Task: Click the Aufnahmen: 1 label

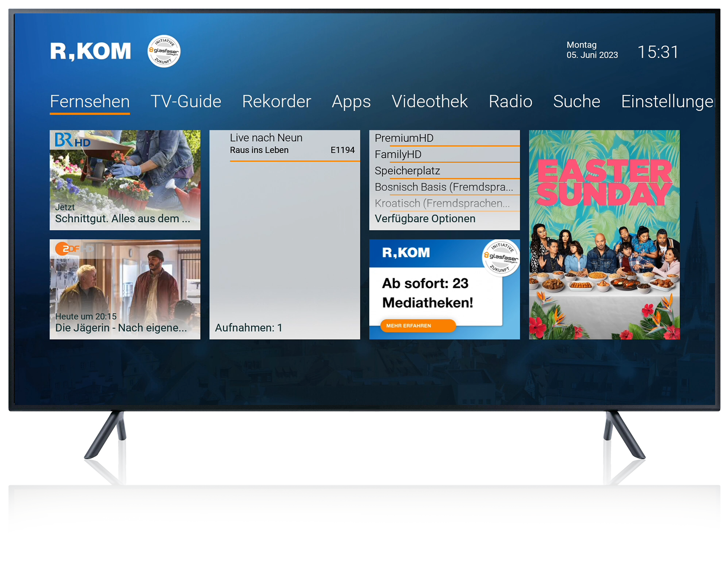Action: [249, 328]
